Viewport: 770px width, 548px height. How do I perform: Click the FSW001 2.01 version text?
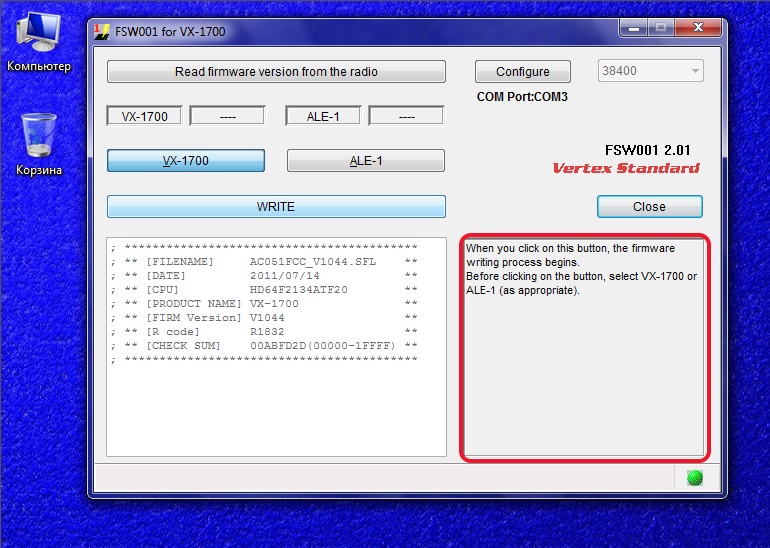click(647, 150)
